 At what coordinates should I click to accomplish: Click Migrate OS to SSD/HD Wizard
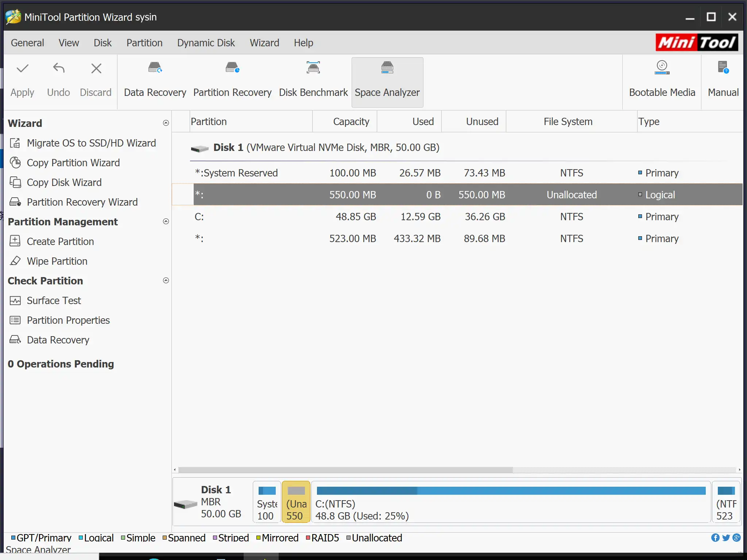(x=91, y=143)
